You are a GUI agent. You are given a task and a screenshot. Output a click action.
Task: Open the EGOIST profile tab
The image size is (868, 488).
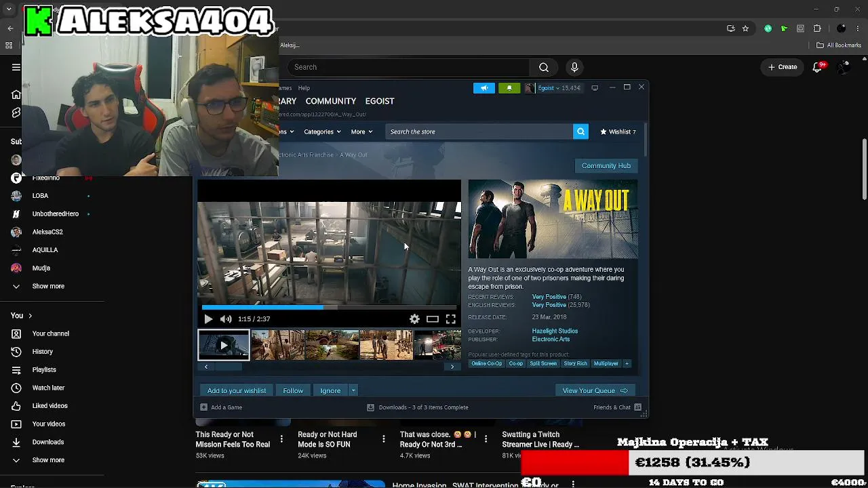pos(380,101)
